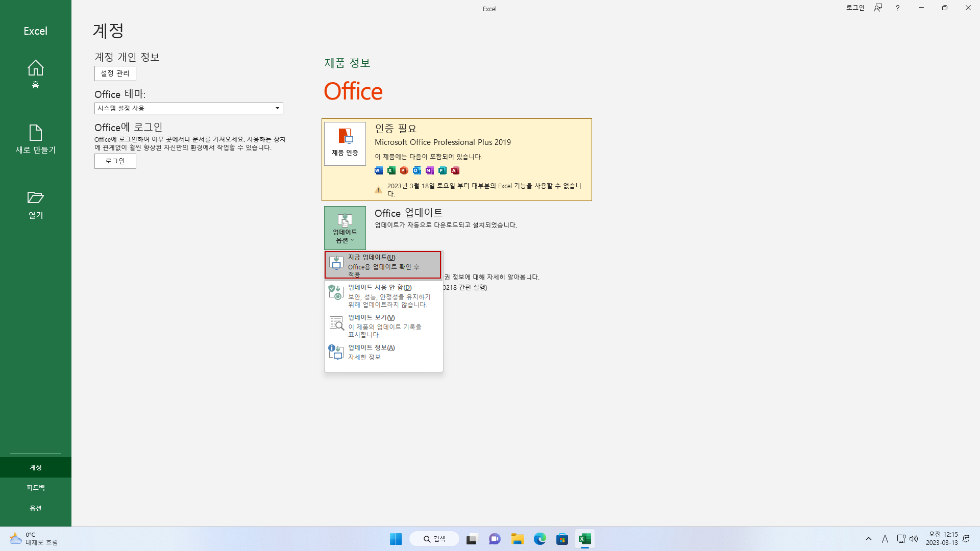
Task: Click the Access icon in included products
Action: point(455,170)
